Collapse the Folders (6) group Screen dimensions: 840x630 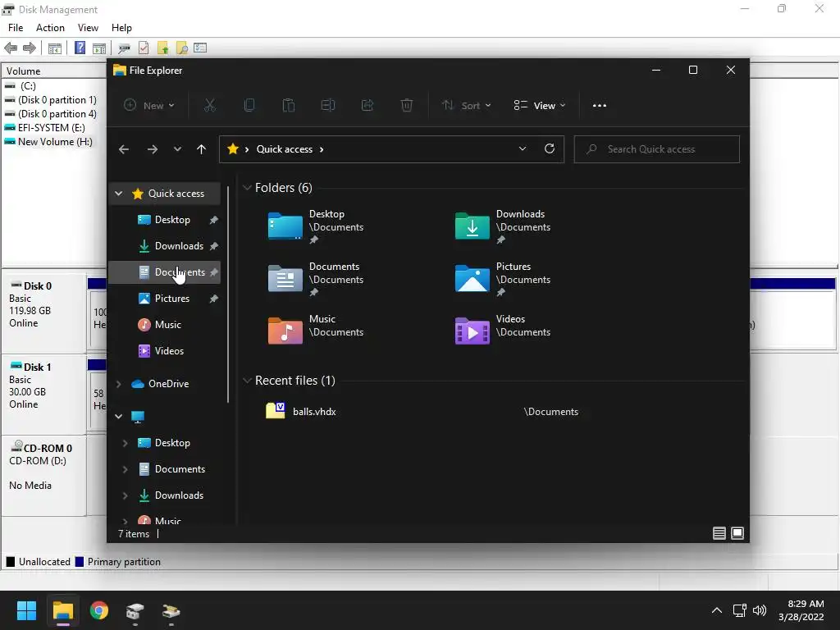247,188
